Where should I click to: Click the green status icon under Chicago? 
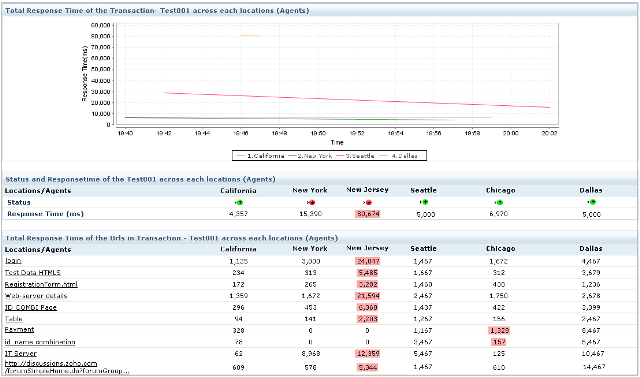[x=500, y=202]
